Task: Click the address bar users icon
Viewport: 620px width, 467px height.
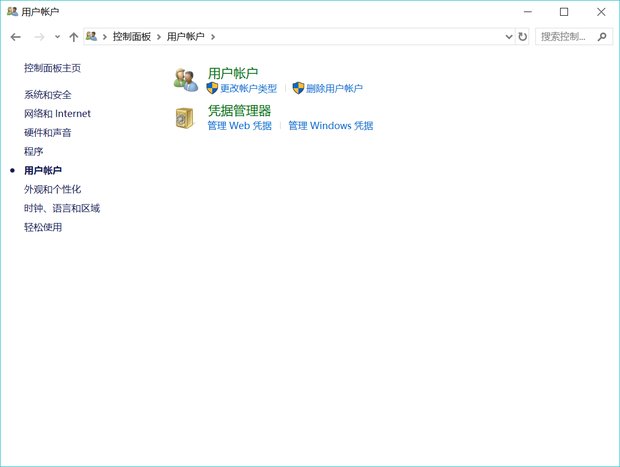Action: click(x=91, y=36)
